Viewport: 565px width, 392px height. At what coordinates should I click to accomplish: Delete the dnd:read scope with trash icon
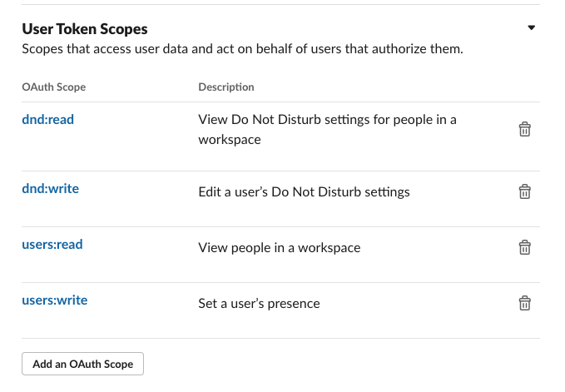(x=525, y=129)
